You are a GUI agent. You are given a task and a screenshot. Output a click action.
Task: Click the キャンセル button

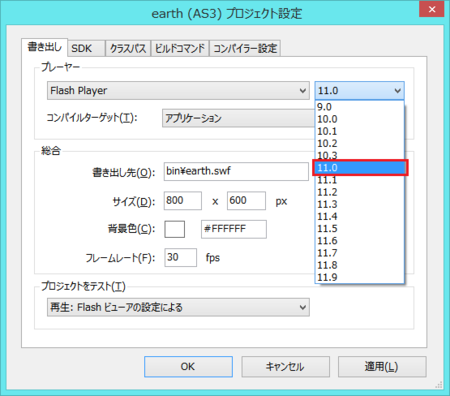[x=285, y=367]
